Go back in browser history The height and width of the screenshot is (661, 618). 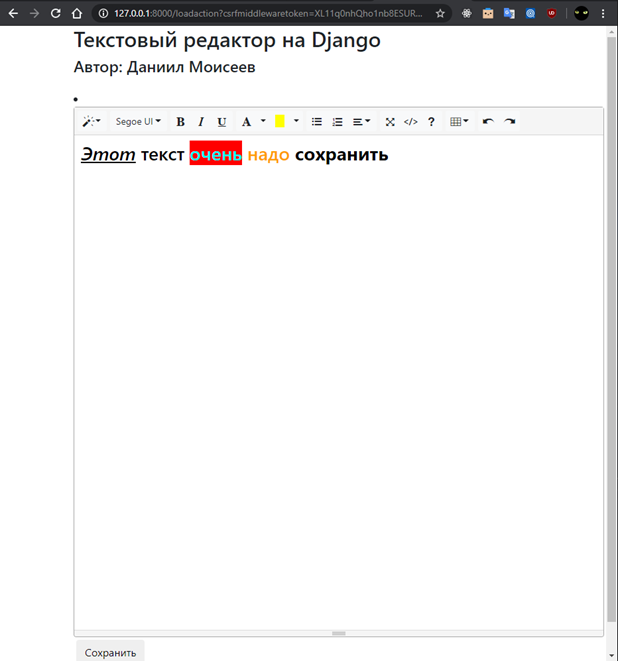pyautogui.click(x=13, y=13)
